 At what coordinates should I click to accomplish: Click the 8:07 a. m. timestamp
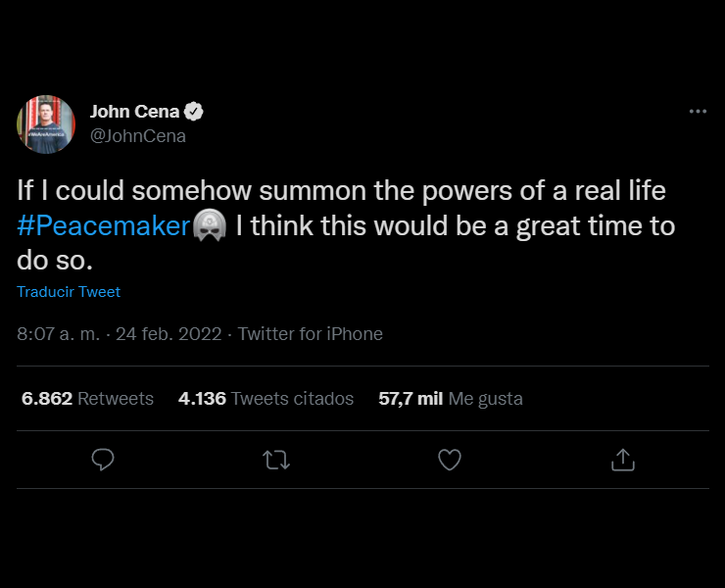coord(59,334)
